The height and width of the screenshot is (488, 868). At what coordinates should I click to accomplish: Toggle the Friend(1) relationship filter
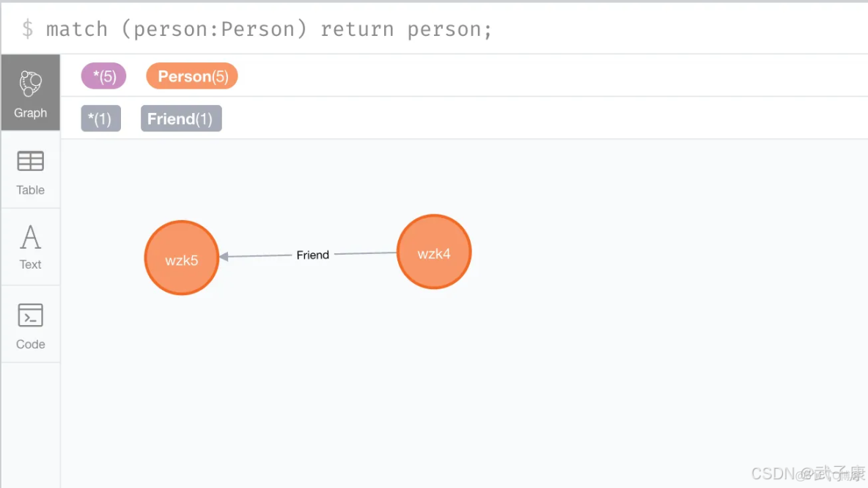[x=180, y=118]
